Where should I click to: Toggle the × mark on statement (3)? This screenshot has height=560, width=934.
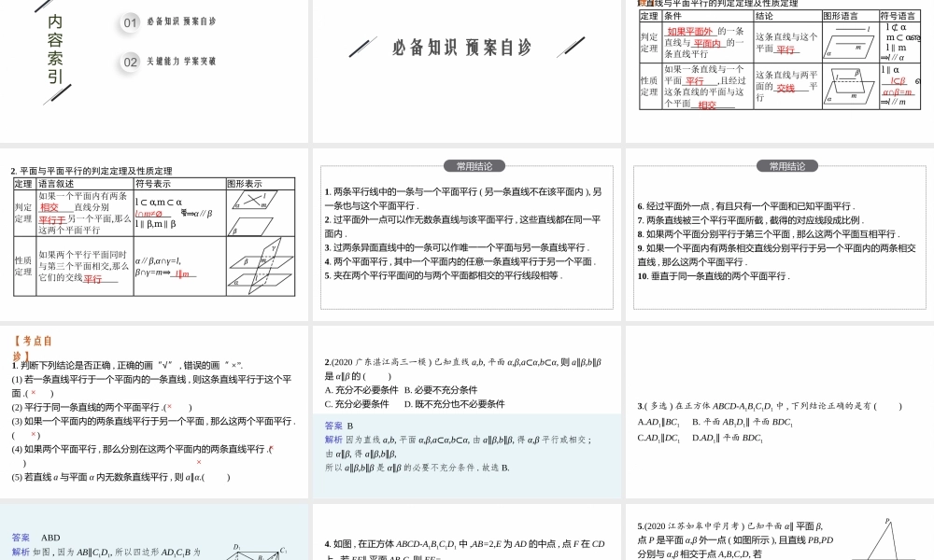33,434
